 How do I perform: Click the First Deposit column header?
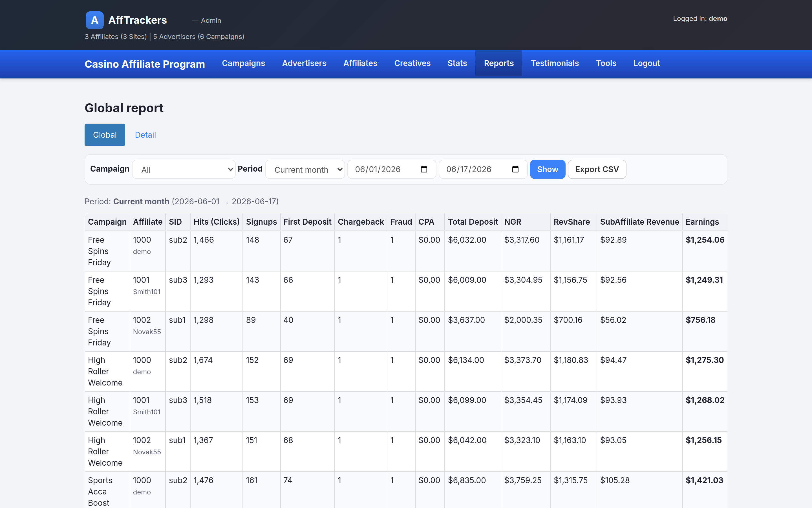(x=307, y=222)
